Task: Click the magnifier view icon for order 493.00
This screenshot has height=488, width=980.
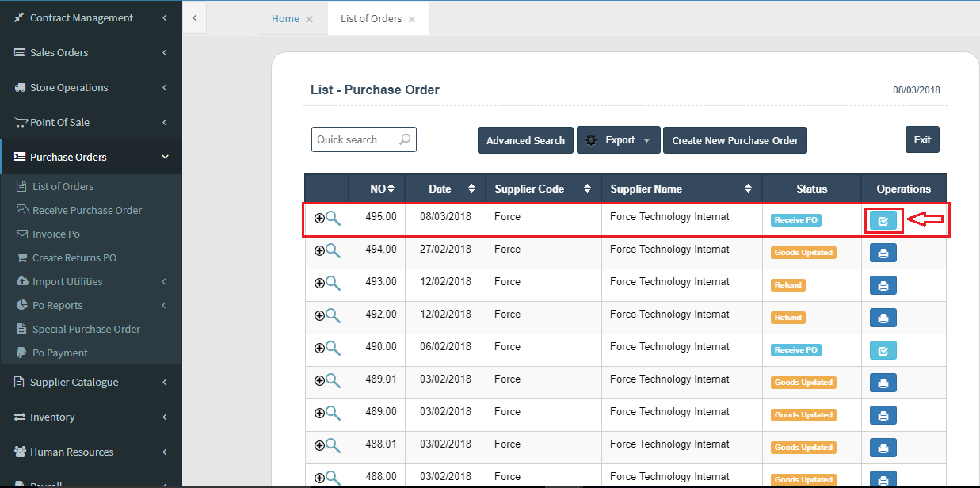Action: click(x=334, y=283)
